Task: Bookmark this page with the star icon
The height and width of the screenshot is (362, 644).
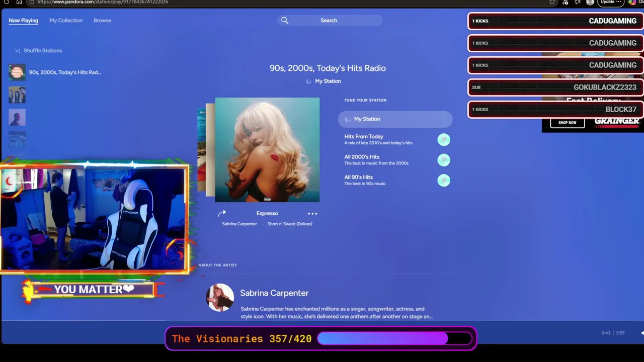Action: click(552, 2)
